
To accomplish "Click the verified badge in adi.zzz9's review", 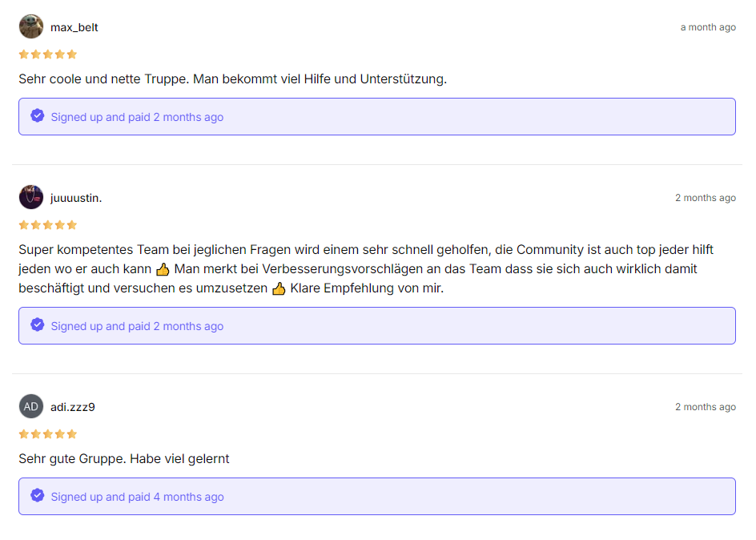I will pyautogui.click(x=38, y=496).
